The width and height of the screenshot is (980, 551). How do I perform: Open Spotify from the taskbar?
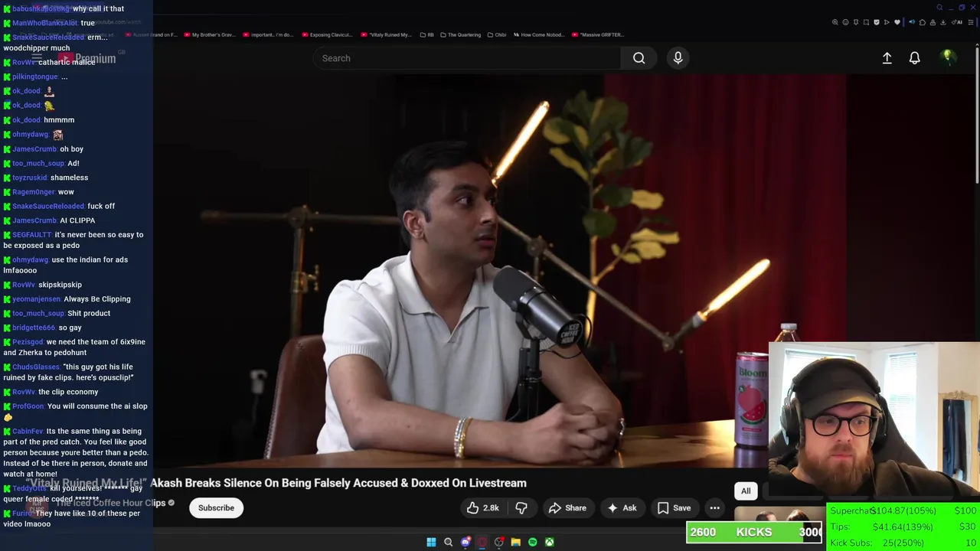click(x=533, y=542)
